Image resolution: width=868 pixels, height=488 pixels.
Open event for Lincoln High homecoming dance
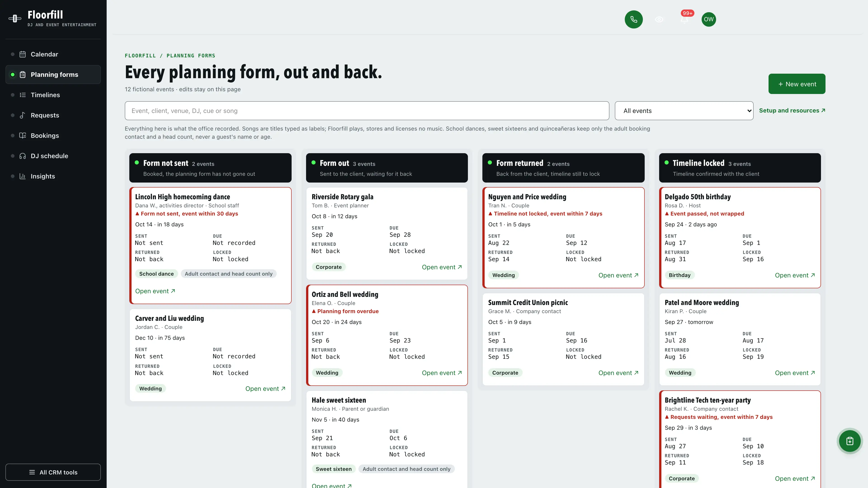coord(155,291)
